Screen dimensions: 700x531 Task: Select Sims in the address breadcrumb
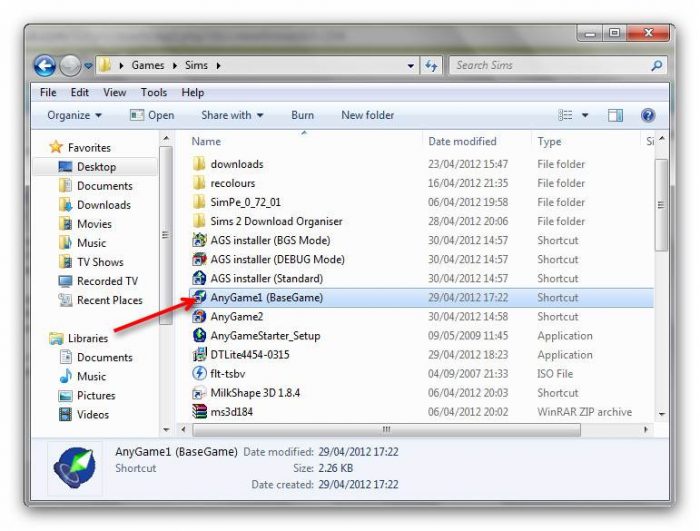pos(196,65)
